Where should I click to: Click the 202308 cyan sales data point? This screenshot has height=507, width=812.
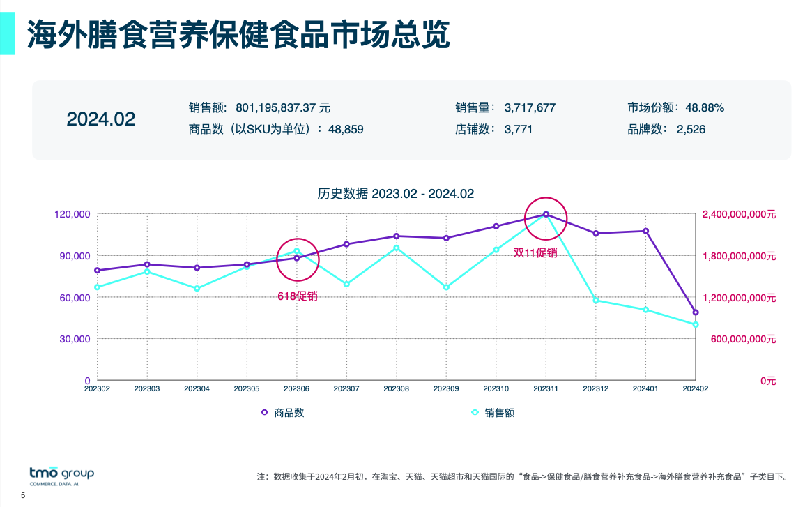point(397,248)
